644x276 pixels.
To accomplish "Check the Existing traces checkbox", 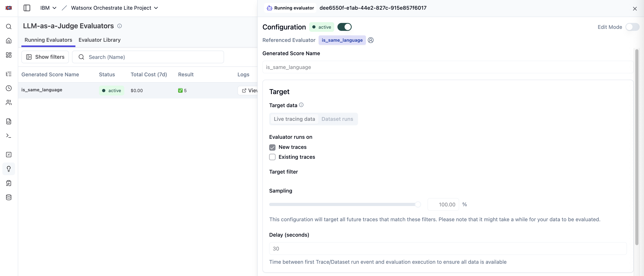I will 272,157.
